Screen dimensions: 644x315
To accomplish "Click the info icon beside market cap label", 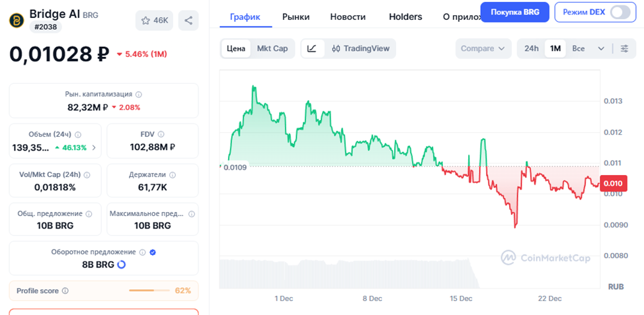I will [x=138, y=94].
